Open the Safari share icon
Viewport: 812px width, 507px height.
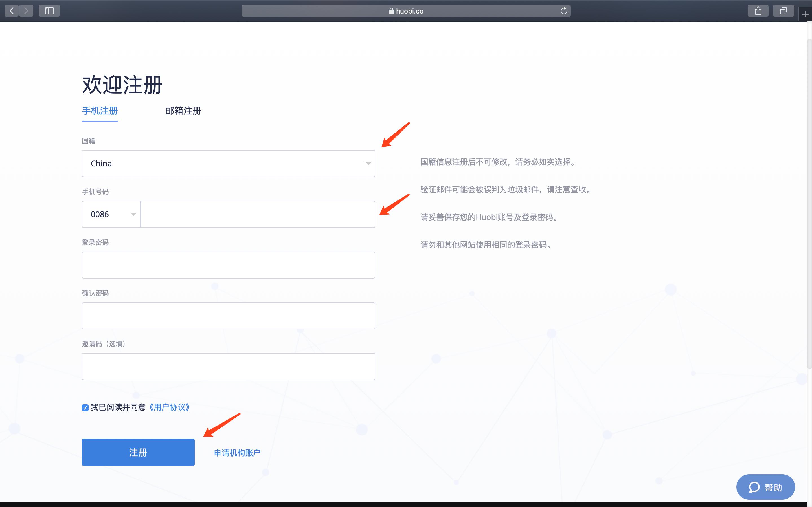pyautogui.click(x=758, y=11)
